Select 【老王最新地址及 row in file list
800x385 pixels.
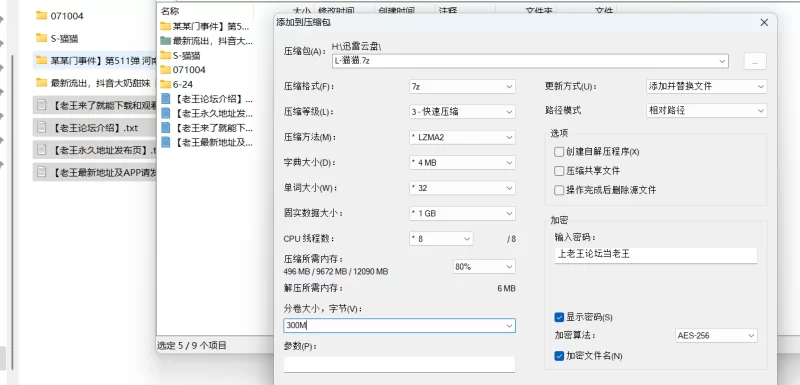(x=206, y=142)
